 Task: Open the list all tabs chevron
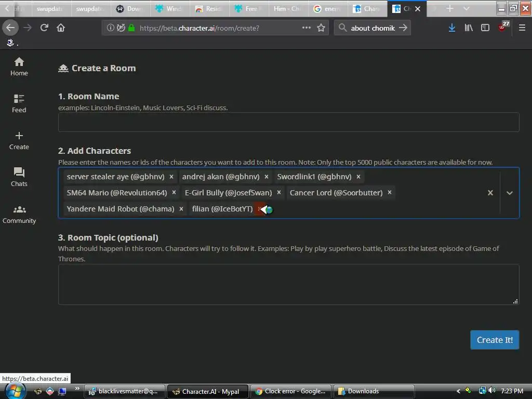(467, 9)
